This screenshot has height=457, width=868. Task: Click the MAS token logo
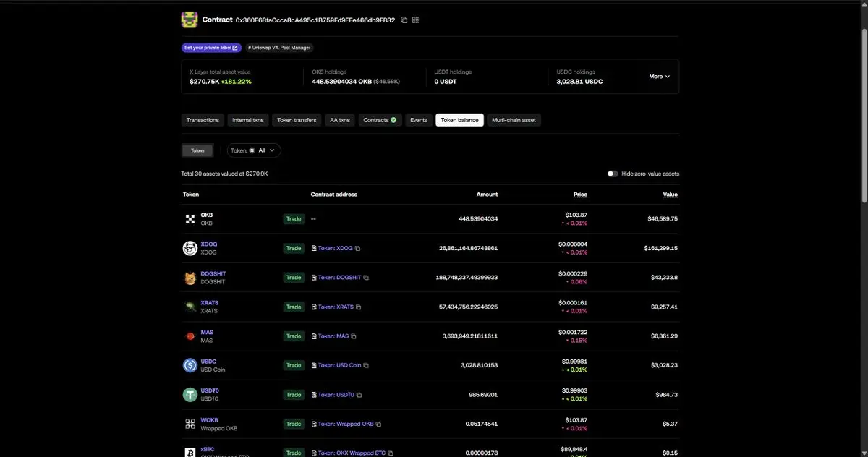click(190, 336)
